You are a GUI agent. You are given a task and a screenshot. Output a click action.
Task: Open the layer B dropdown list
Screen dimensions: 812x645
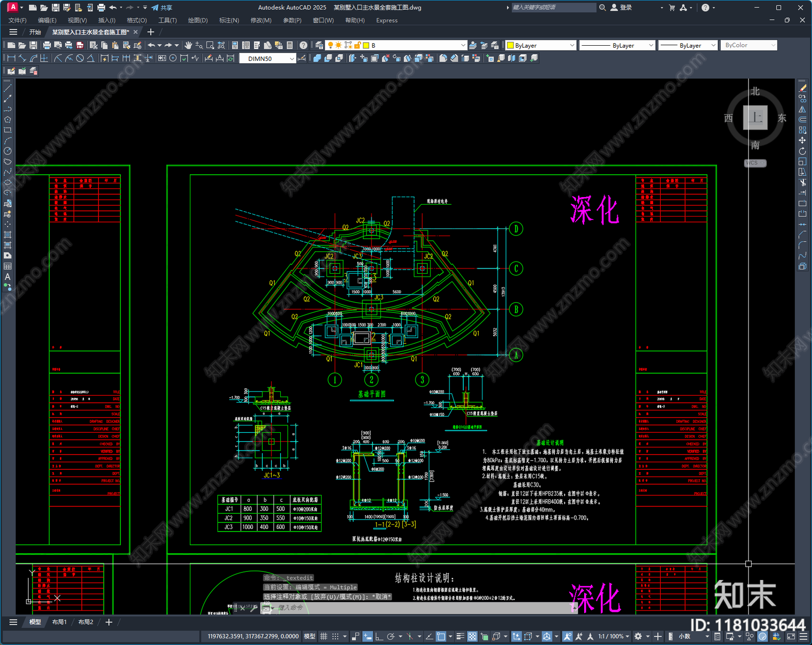(x=463, y=45)
